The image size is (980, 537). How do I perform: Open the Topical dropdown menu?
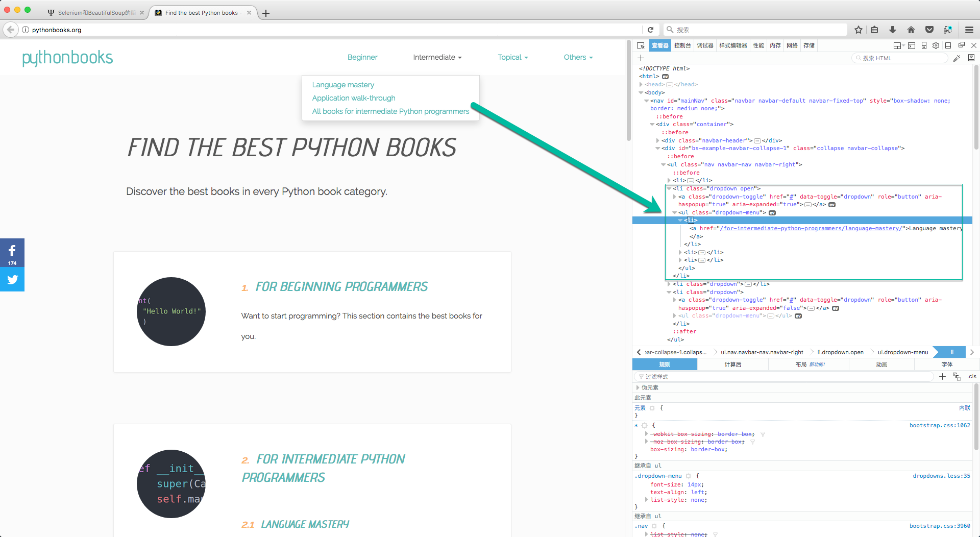513,57
